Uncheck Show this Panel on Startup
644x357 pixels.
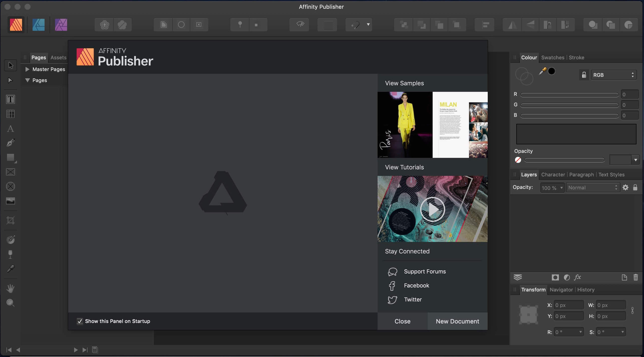click(x=80, y=321)
